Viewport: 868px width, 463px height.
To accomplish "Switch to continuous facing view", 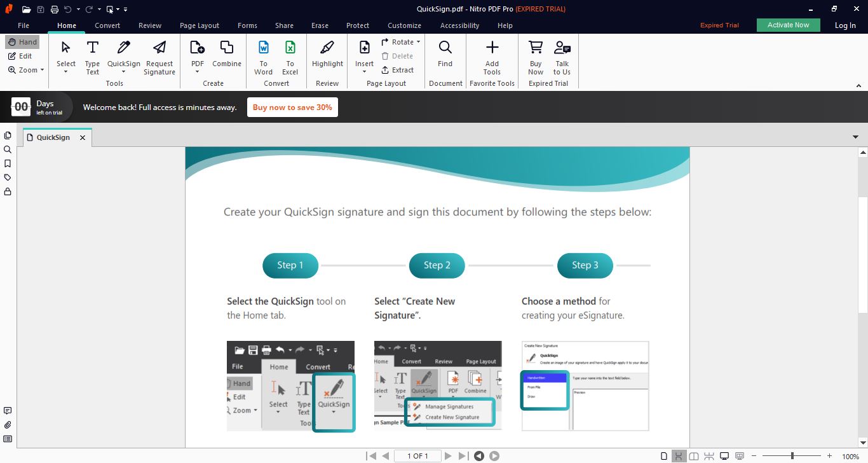I will click(x=709, y=456).
